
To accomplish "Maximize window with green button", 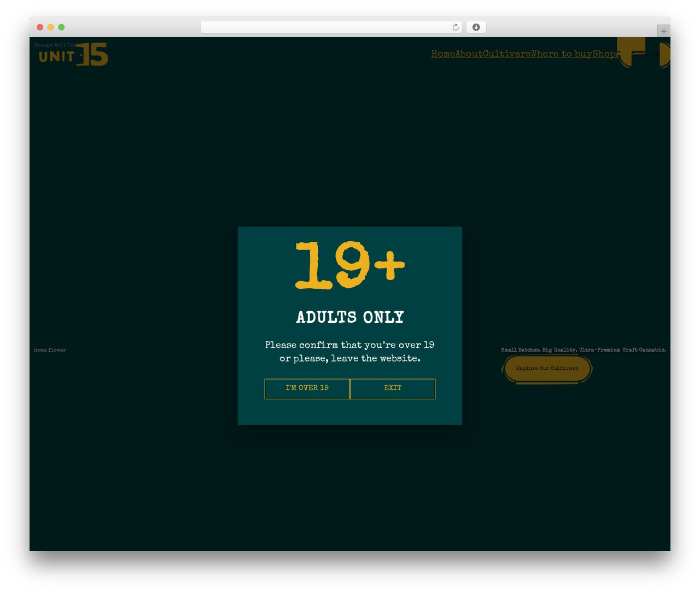I will click(x=61, y=27).
